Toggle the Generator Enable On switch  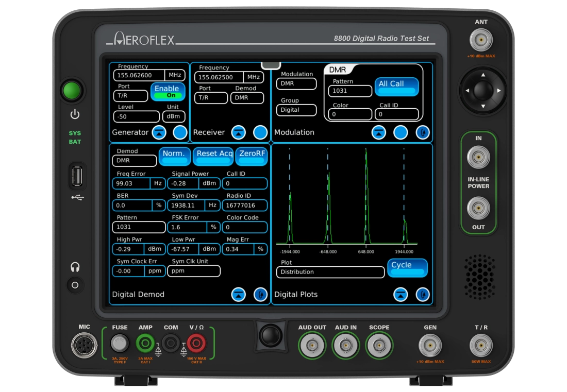(x=168, y=92)
